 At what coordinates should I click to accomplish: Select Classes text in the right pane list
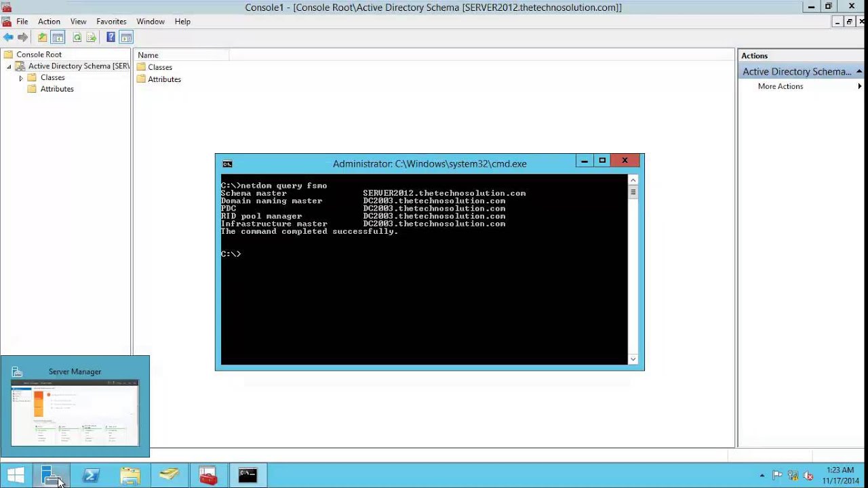coord(160,67)
